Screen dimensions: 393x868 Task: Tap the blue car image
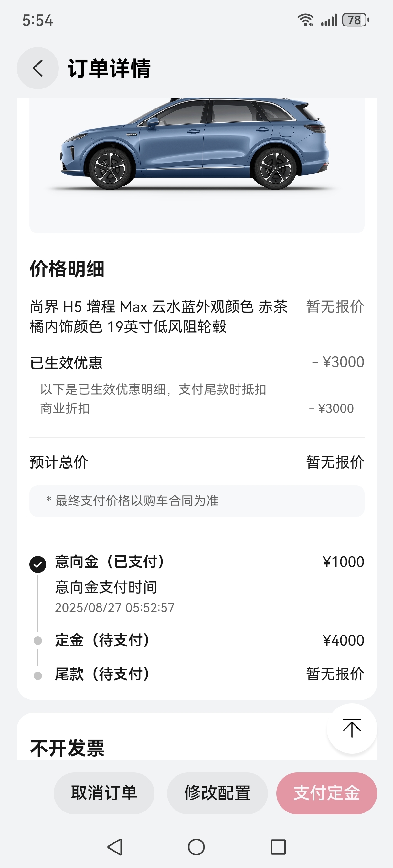click(x=195, y=144)
